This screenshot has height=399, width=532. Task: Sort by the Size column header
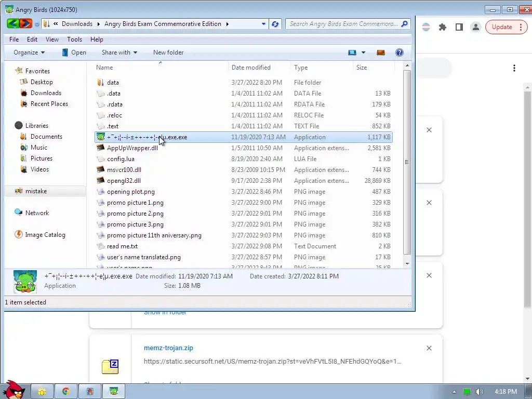pyautogui.click(x=374, y=68)
